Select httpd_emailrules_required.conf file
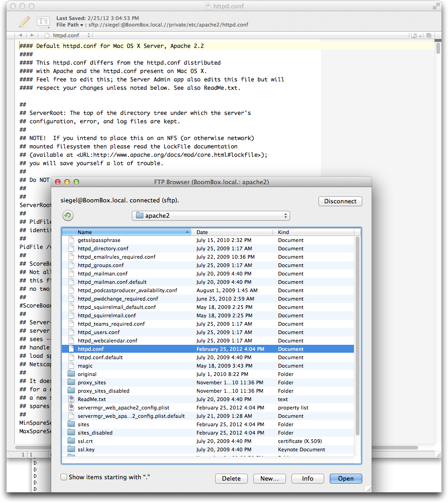Image resolution: width=448 pixels, height=503 pixels. (208, 257)
